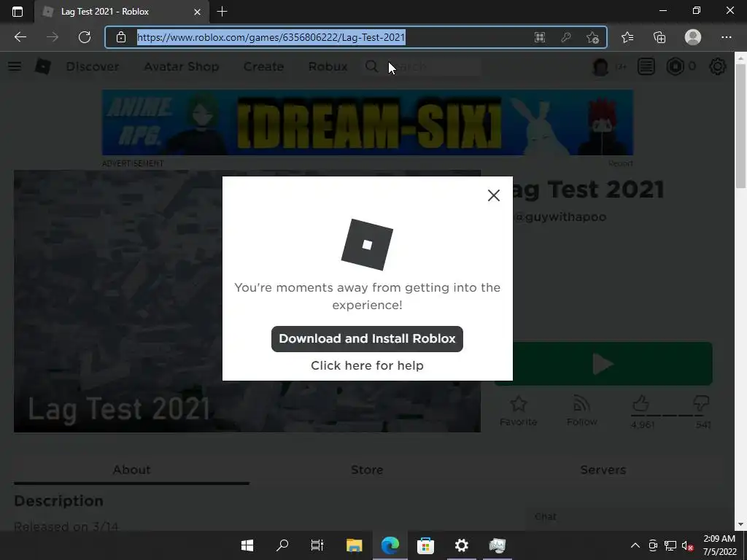747x560 pixels.
Task: Open the Roblox notifications stream icon
Action: click(646, 66)
